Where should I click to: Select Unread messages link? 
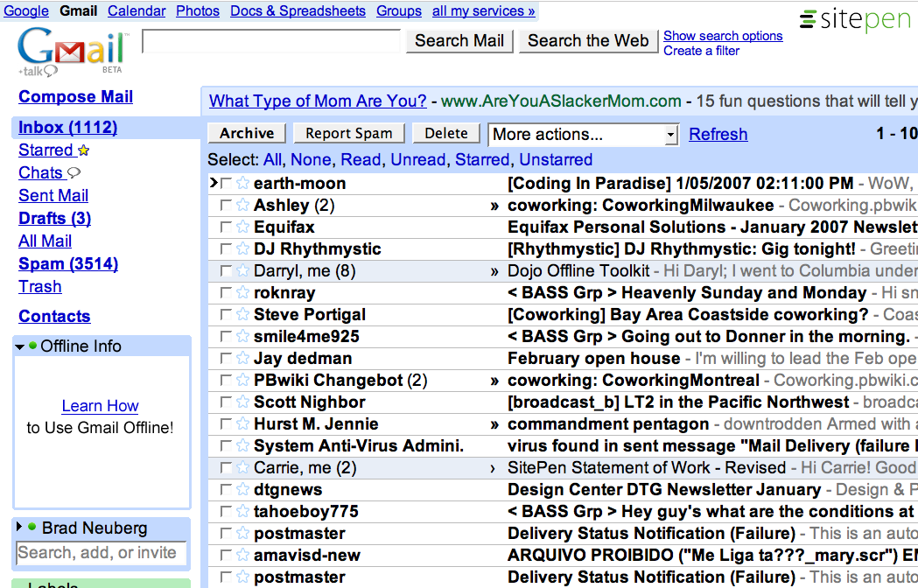(418, 159)
